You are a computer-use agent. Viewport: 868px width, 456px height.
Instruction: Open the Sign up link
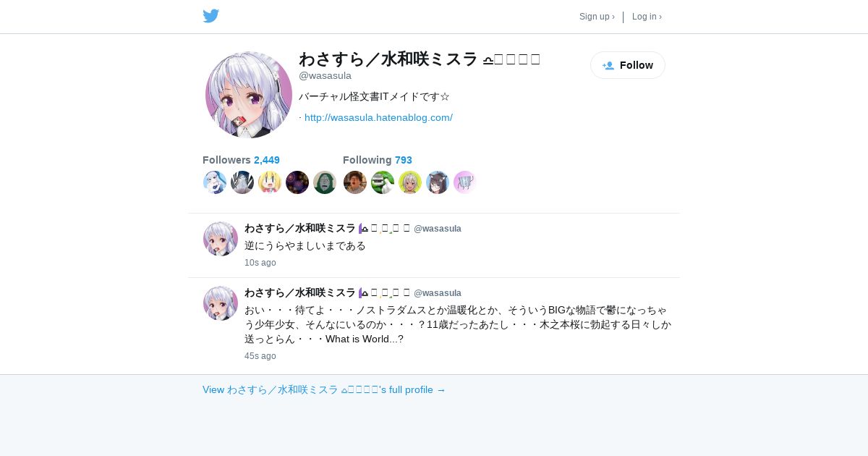(x=597, y=17)
